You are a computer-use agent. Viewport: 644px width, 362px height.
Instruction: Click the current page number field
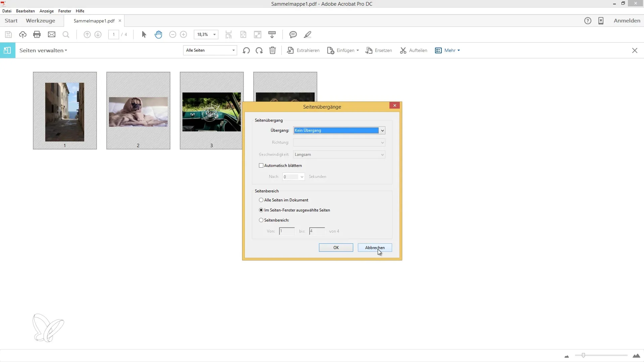[x=114, y=35]
